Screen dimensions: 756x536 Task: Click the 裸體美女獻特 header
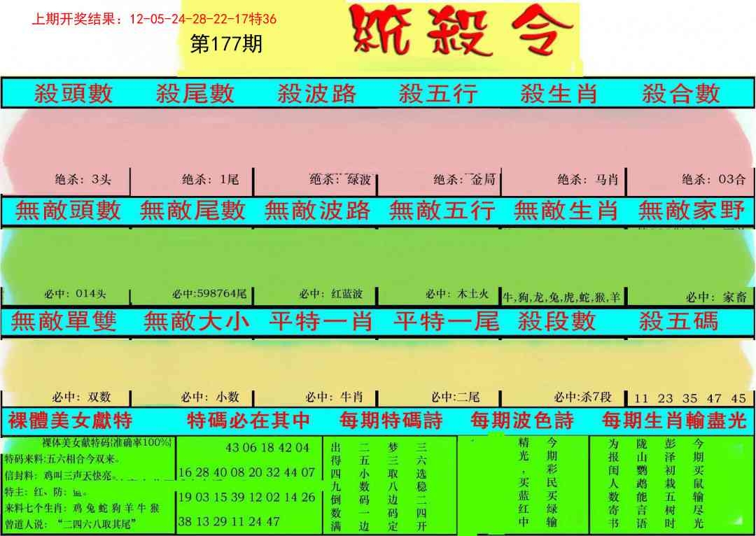(70, 421)
